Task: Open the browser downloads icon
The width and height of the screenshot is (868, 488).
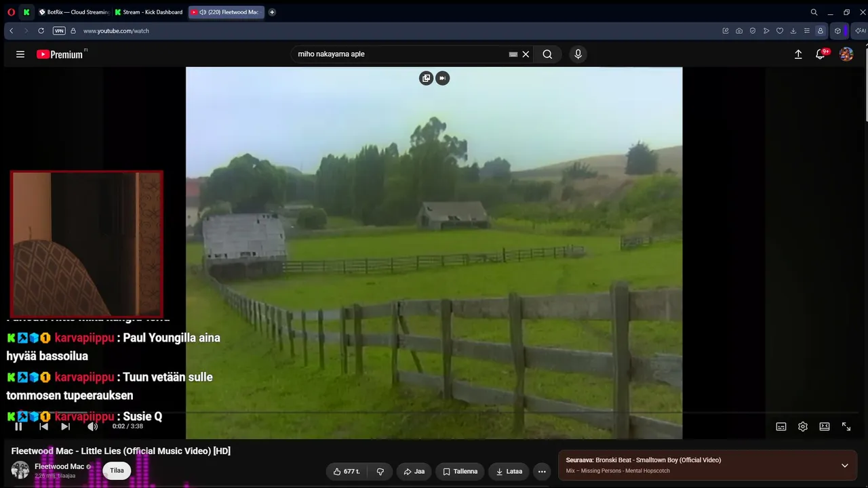Action: (x=793, y=30)
